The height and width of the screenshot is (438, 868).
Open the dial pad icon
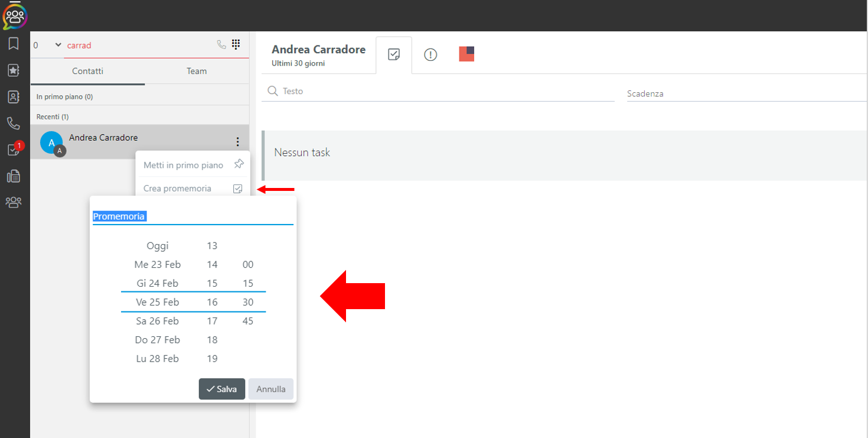(x=236, y=44)
